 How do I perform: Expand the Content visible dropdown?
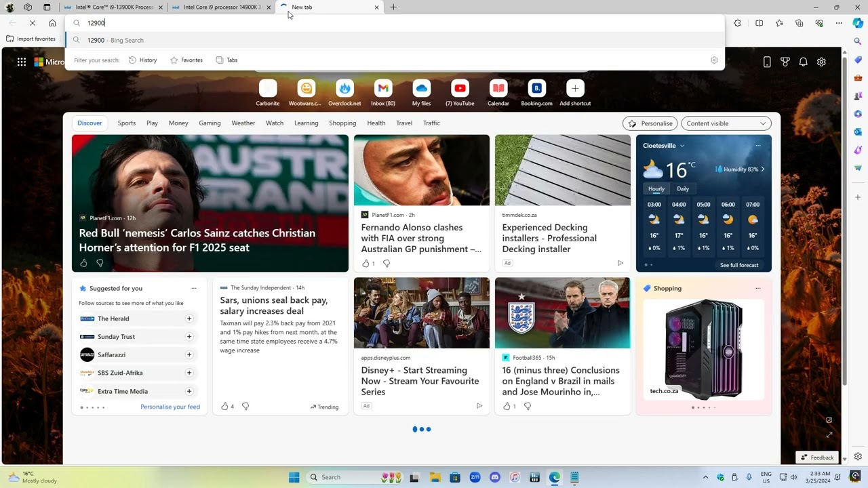[x=726, y=123]
